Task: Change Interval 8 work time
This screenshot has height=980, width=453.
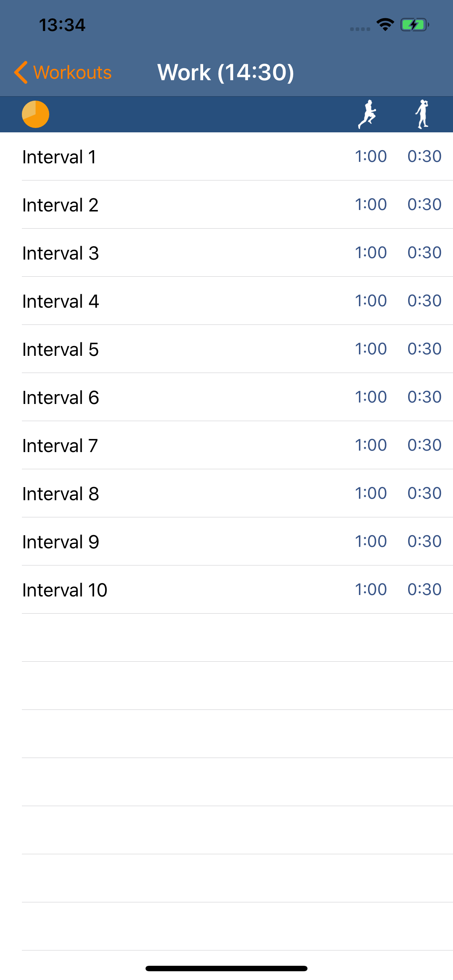Action: [x=371, y=493]
